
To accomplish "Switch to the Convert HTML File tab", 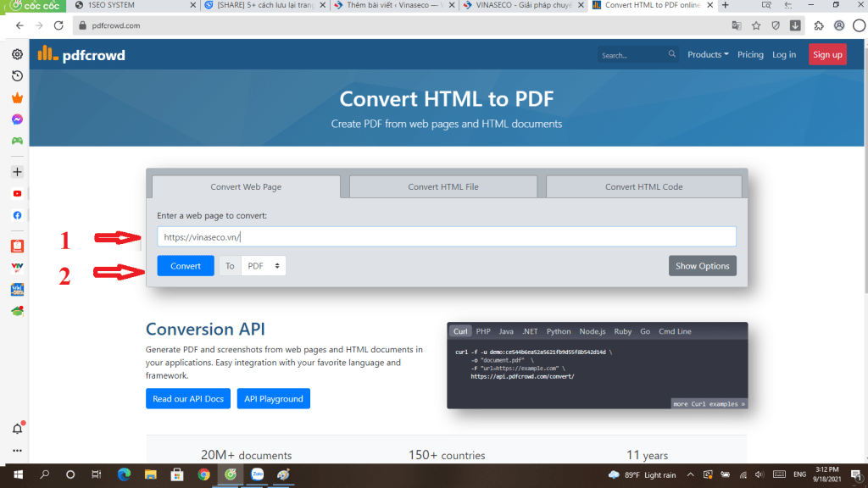I will tap(443, 186).
